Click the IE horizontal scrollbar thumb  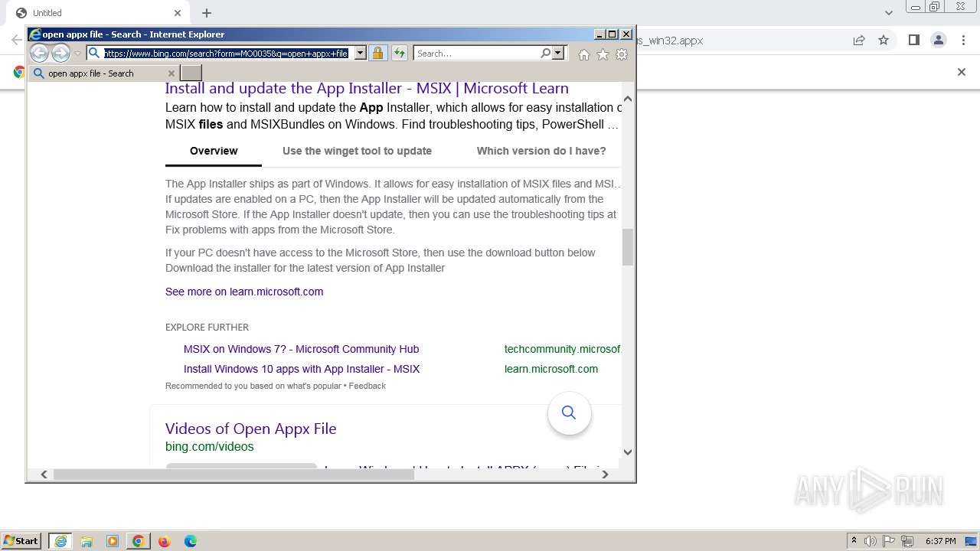click(x=234, y=474)
